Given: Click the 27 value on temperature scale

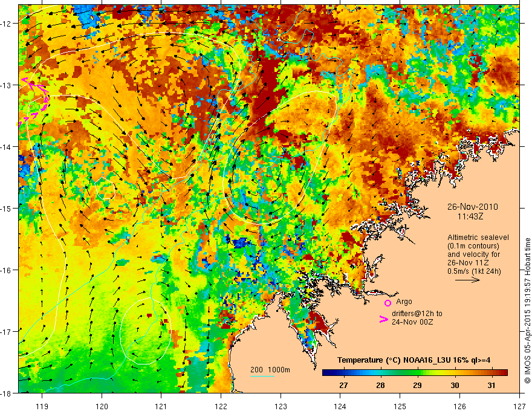Looking at the screenshot, I should [x=343, y=385].
